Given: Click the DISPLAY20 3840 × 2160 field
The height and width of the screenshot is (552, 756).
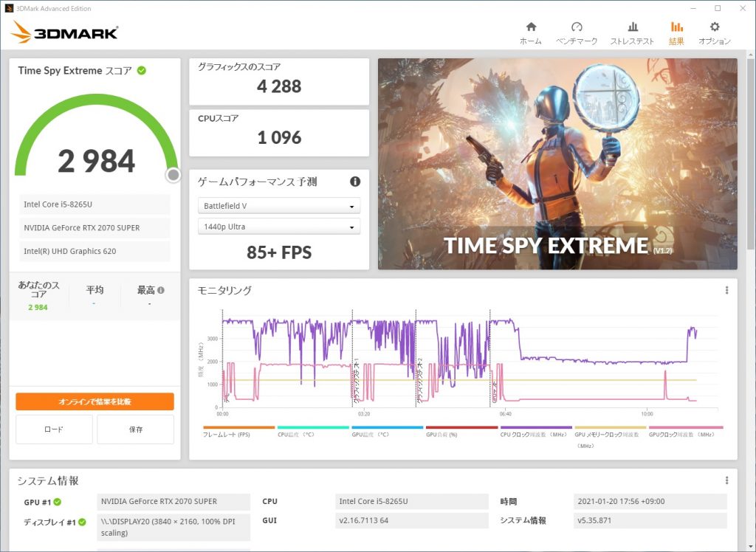Looking at the screenshot, I should point(173,527).
